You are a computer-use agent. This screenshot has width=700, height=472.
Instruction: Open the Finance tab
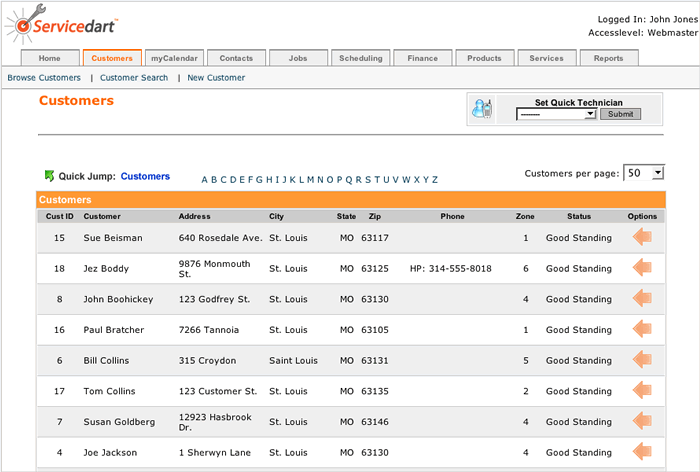(422, 58)
